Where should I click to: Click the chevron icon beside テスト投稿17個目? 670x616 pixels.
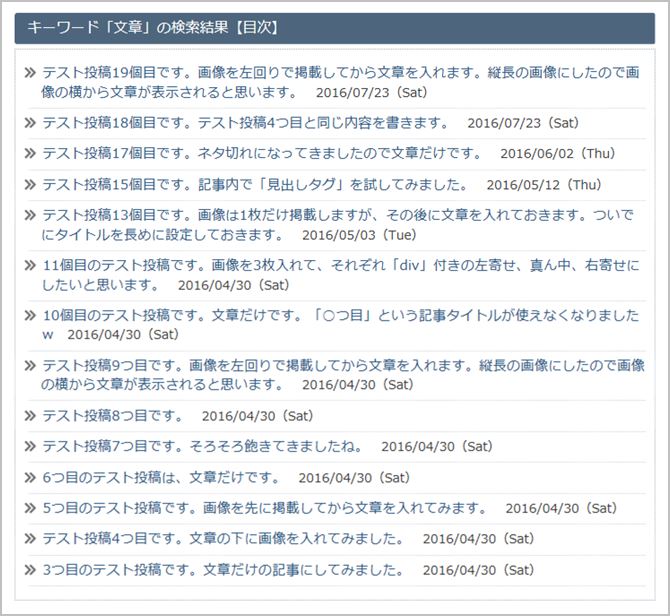tap(29, 153)
